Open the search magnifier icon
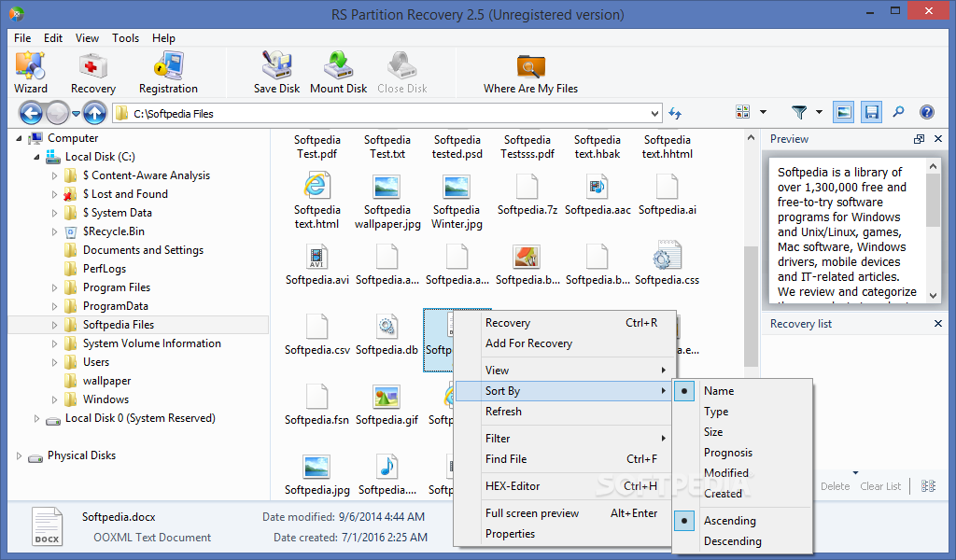This screenshot has height=560, width=956. coord(899,112)
